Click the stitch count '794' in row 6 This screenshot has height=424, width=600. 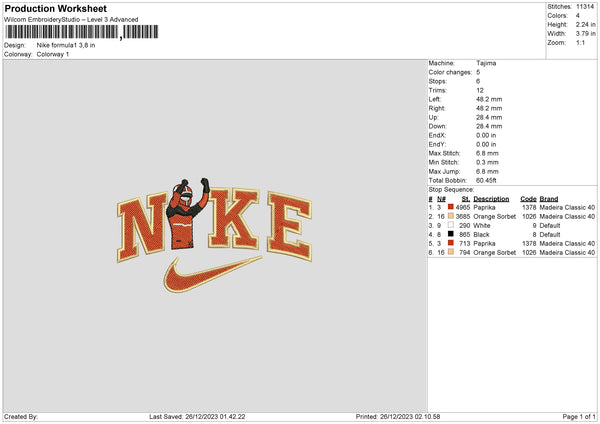point(465,253)
